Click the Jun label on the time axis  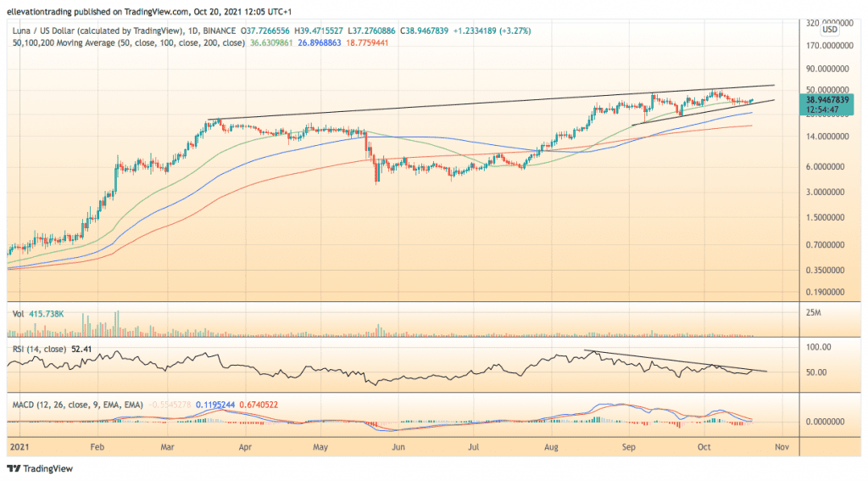coord(398,446)
